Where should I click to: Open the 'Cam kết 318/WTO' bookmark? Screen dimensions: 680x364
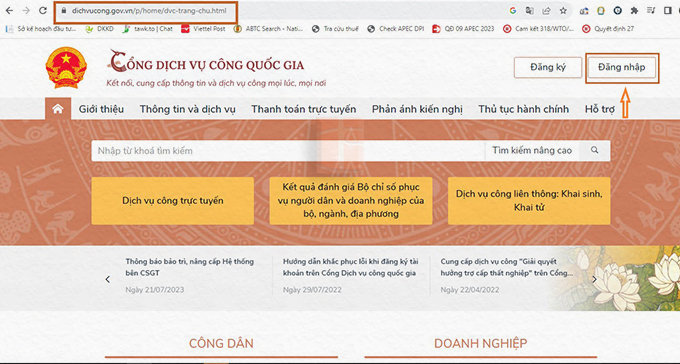point(539,29)
